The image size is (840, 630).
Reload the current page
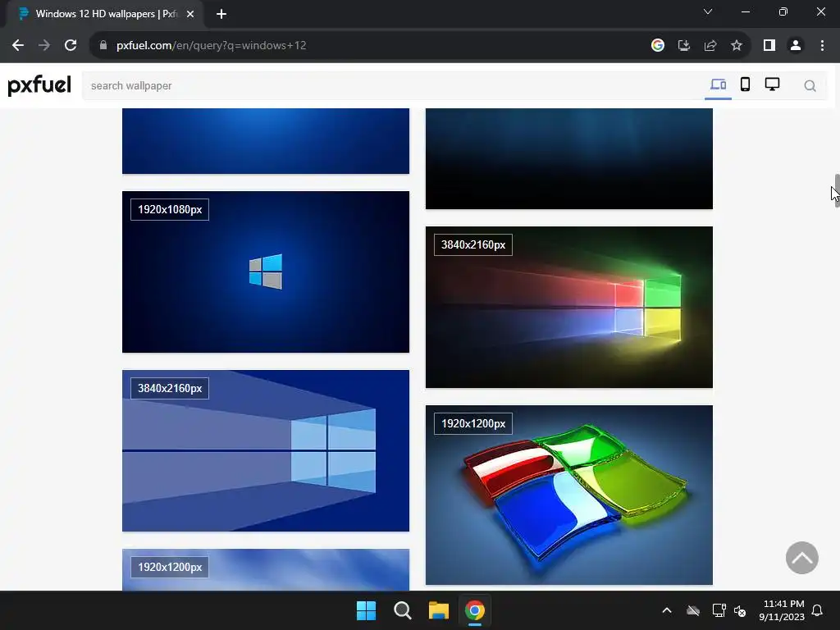click(x=71, y=46)
